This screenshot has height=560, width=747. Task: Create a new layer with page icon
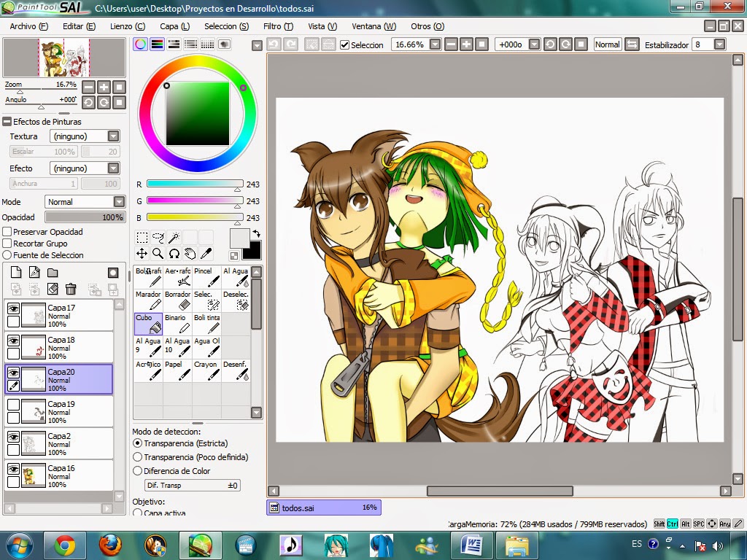[16, 273]
